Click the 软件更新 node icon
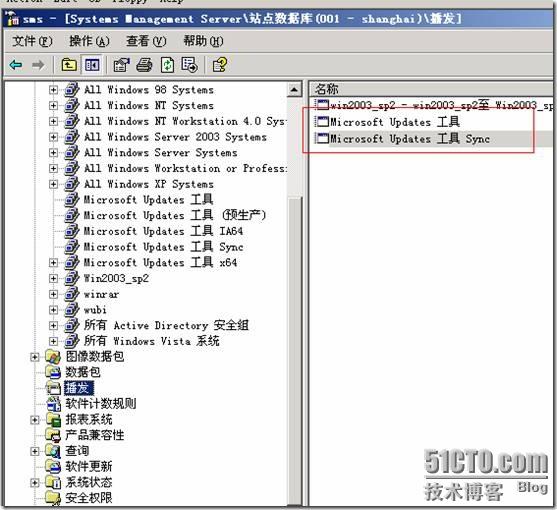The width and height of the screenshot is (557, 510). (53, 466)
